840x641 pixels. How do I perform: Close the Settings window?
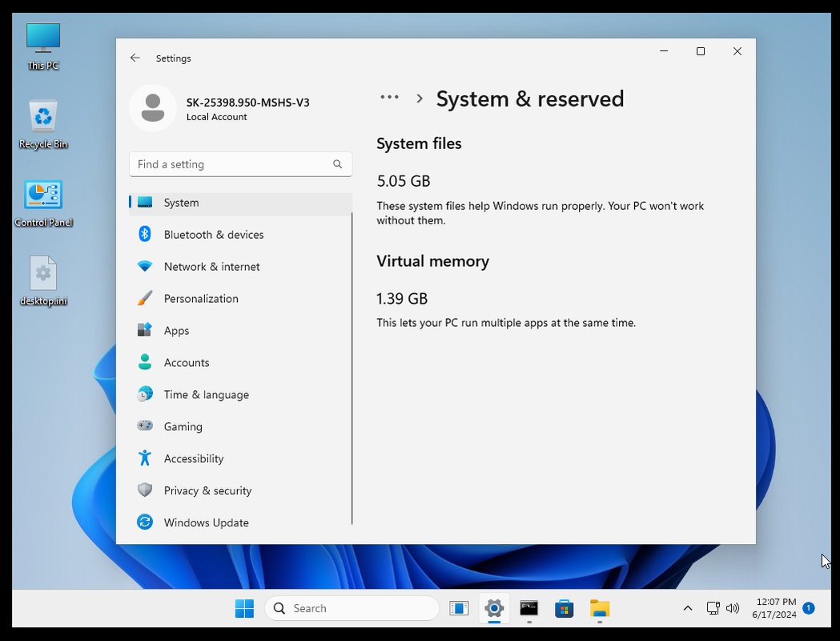click(738, 51)
